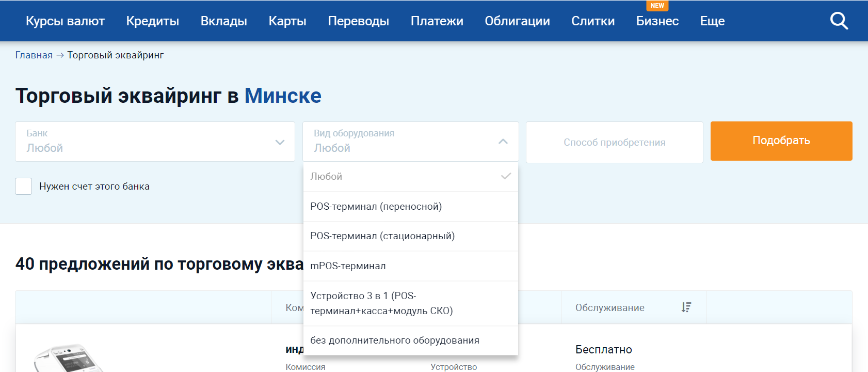Open the Еще navigation menu
Screen dimensions: 868x372
click(712, 21)
